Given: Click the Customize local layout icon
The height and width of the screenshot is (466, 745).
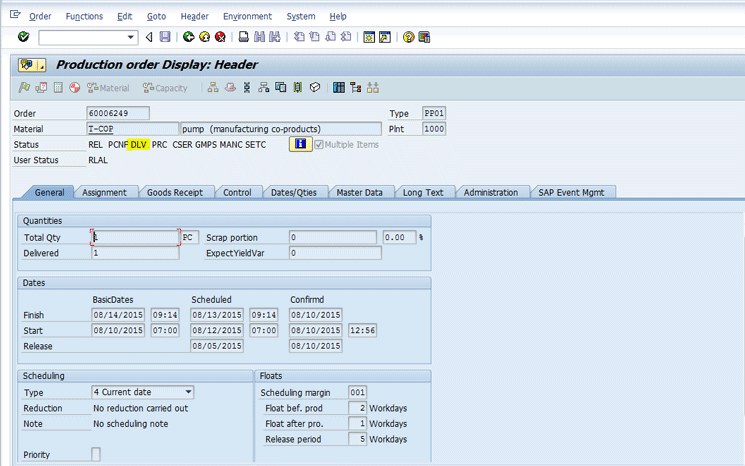Looking at the screenshot, I should point(424,37).
